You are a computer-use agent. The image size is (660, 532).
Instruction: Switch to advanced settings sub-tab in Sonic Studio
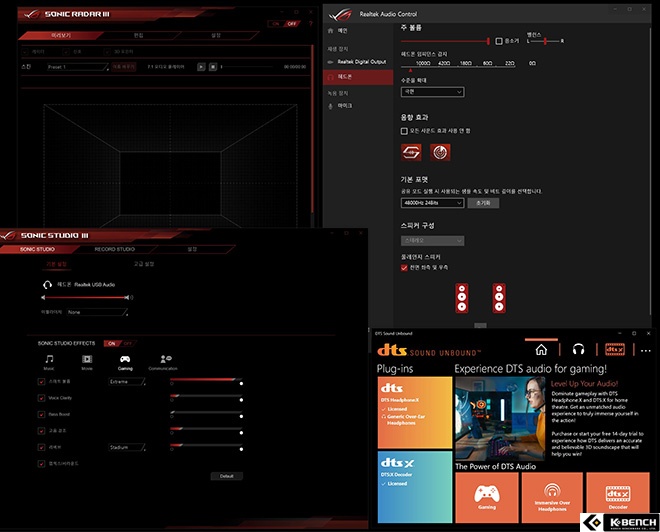tap(144, 264)
